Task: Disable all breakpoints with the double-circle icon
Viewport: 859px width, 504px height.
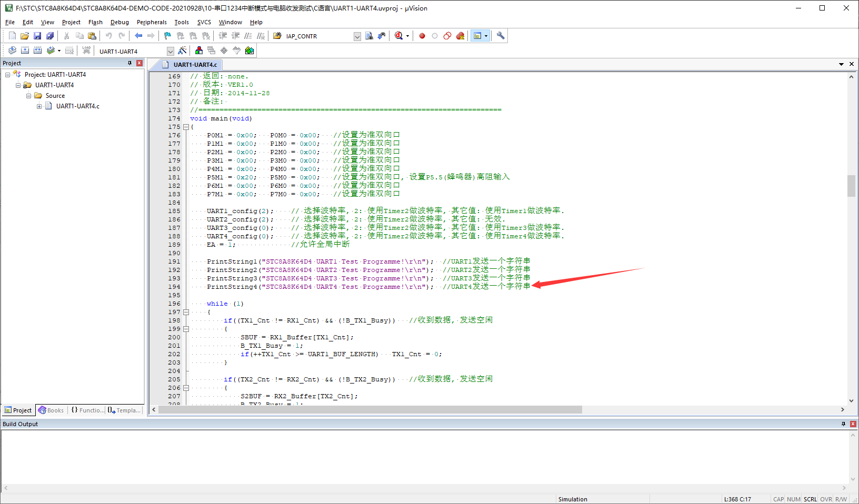Action: point(447,36)
